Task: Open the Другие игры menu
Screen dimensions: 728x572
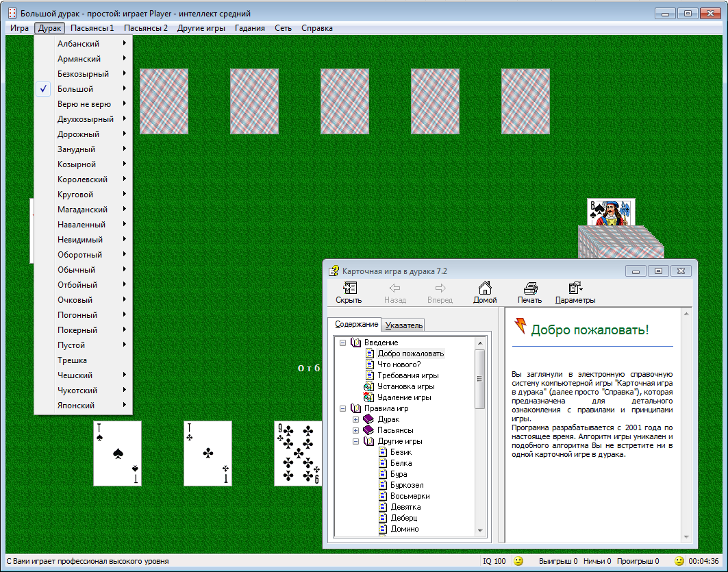Action: pos(201,28)
